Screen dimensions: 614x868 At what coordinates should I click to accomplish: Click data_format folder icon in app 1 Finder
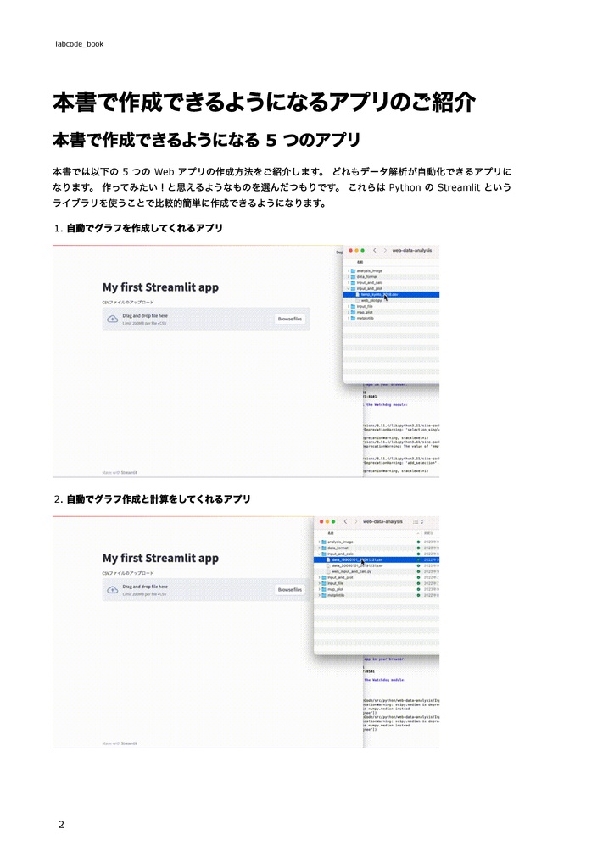pyautogui.click(x=354, y=277)
